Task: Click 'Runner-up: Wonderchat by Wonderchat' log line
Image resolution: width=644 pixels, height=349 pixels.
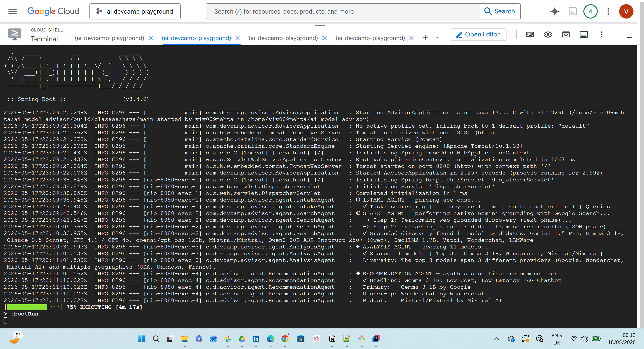Action: pyautogui.click(x=424, y=294)
